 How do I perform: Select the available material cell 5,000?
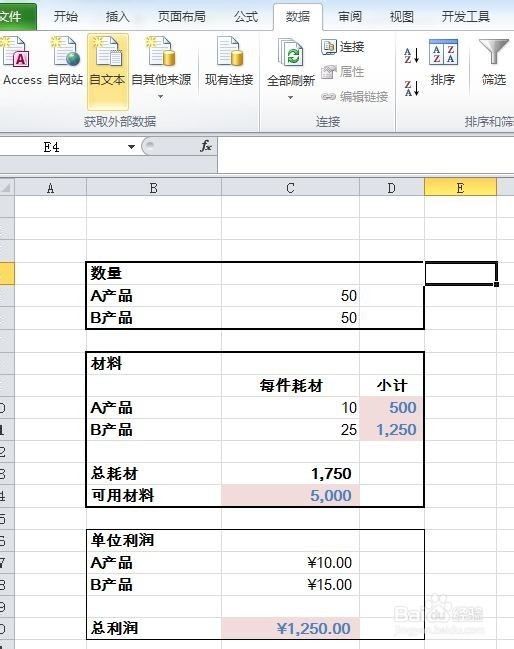pos(290,495)
